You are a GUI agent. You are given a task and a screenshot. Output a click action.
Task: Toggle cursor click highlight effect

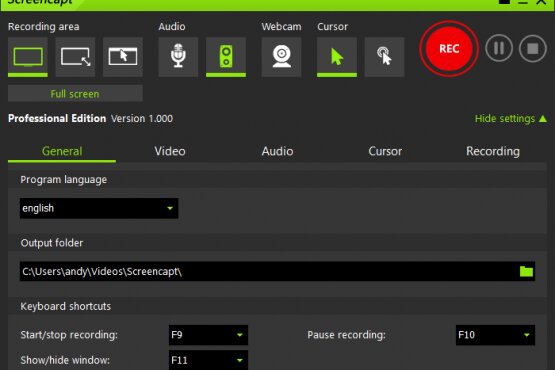384,57
